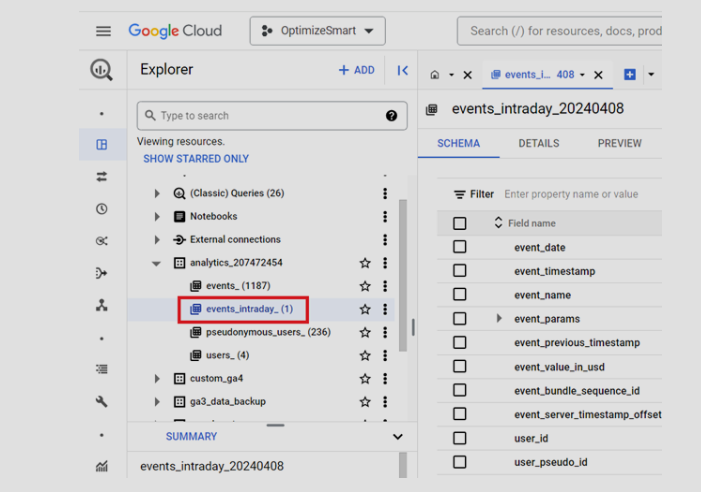
Task: Open more actions for External connections
Action: coord(385,240)
